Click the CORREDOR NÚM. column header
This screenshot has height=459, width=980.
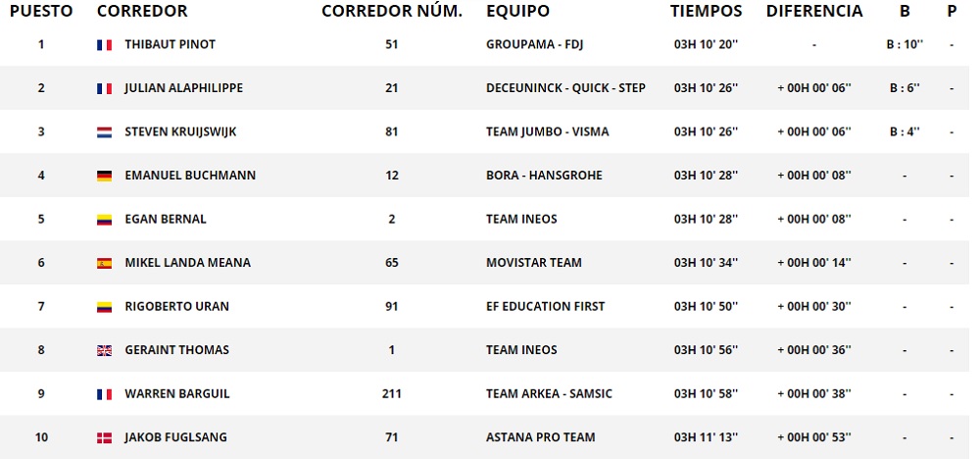coord(391,12)
